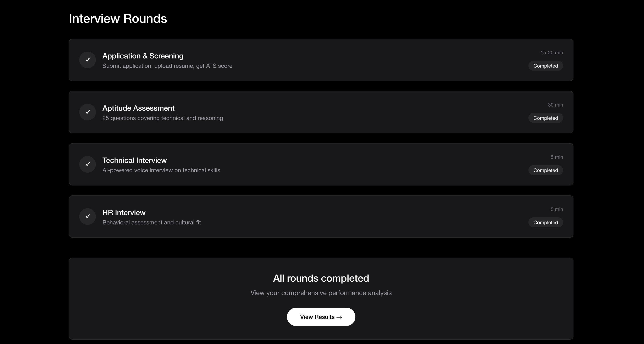Select the Interview Rounds heading
Image resolution: width=644 pixels, height=344 pixels.
click(118, 18)
